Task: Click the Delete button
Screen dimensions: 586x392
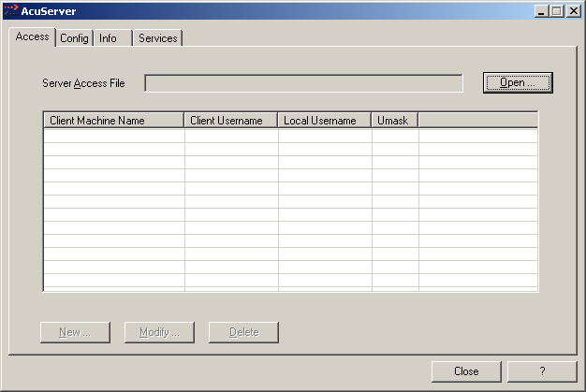Action: point(243,332)
